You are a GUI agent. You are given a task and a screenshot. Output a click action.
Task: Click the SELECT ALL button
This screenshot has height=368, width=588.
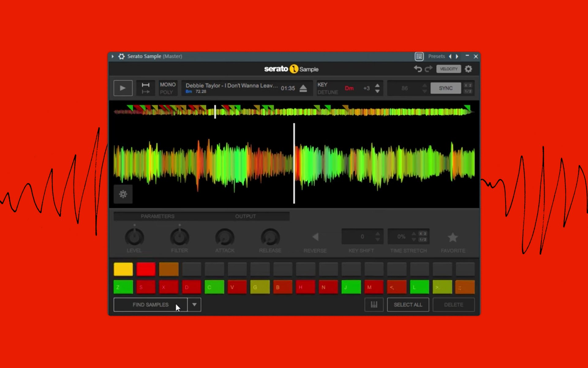coord(408,305)
